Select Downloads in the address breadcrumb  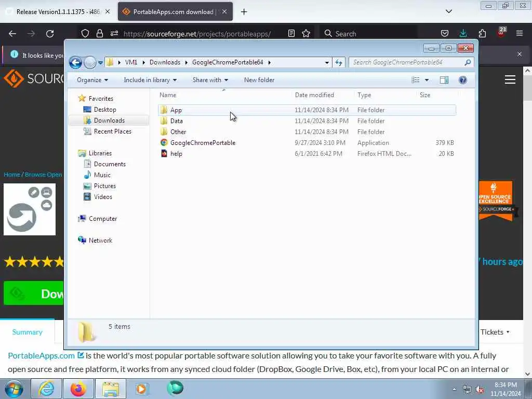pyautogui.click(x=165, y=62)
